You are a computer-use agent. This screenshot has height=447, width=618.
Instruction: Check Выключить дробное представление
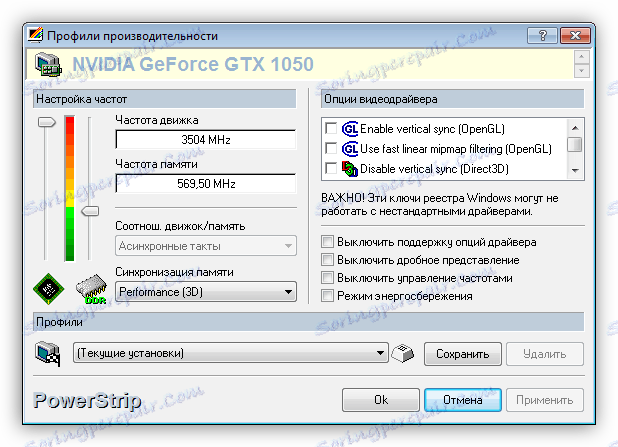pyautogui.click(x=327, y=260)
